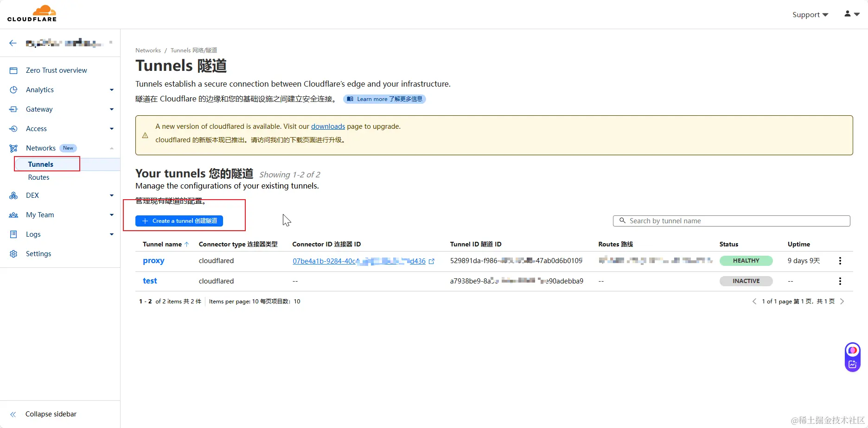Click the Zero Trust overview icon

(x=13, y=70)
